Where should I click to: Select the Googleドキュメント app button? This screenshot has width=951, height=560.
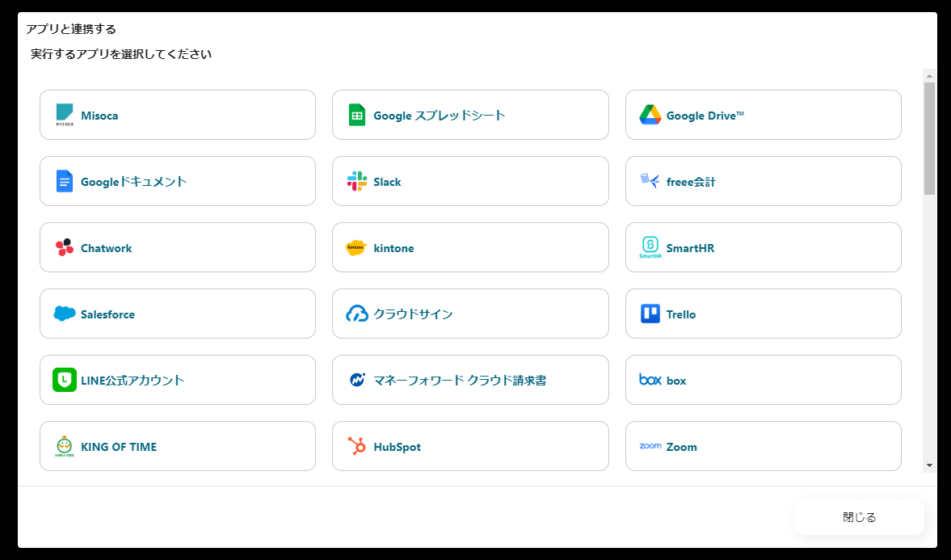(177, 181)
